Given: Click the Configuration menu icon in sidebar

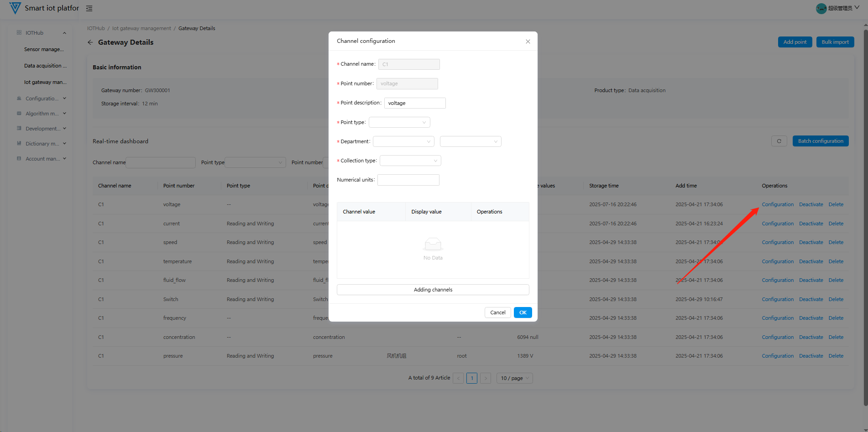Looking at the screenshot, I should (19, 99).
